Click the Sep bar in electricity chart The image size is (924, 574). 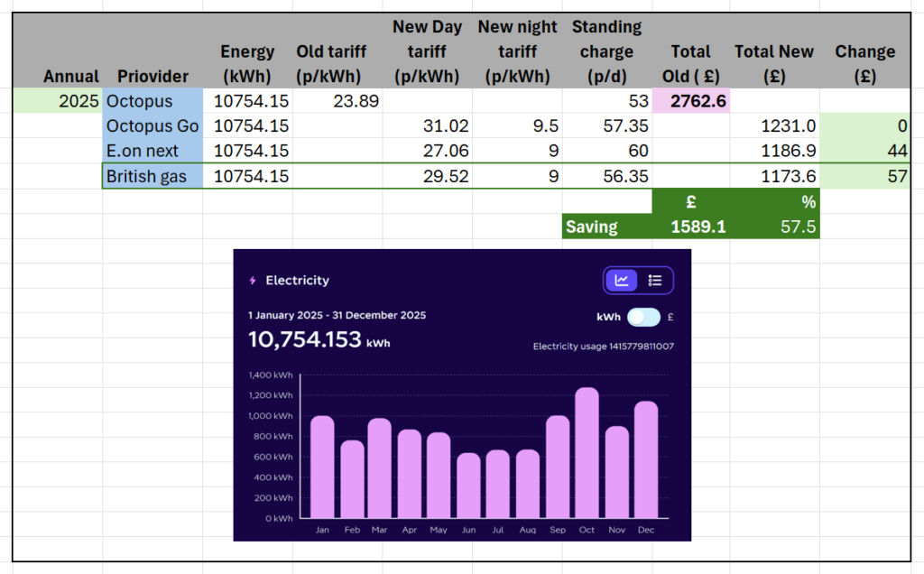click(x=558, y=467)
